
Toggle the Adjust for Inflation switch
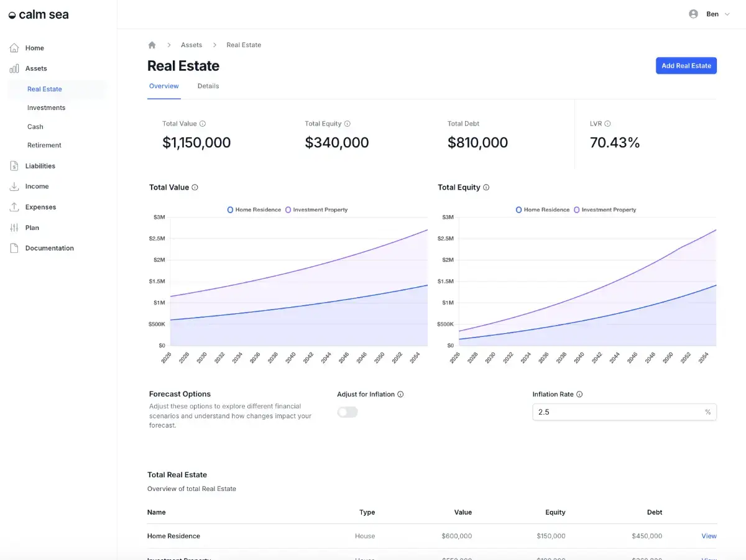coord(348,412)
